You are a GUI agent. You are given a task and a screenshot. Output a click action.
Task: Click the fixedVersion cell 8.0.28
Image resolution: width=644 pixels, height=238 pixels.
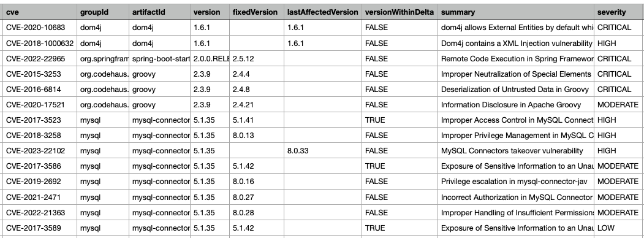257,212
